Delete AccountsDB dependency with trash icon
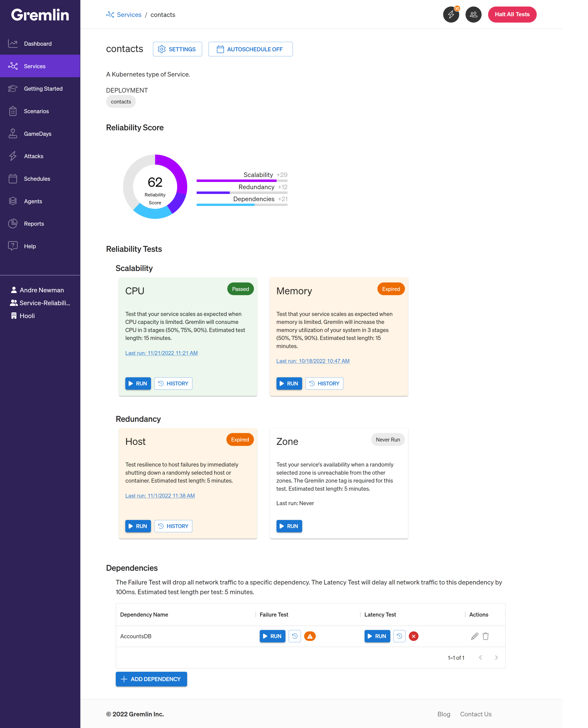Image resolution: width=588 pixels, height=728 pixels. point(485,636)
